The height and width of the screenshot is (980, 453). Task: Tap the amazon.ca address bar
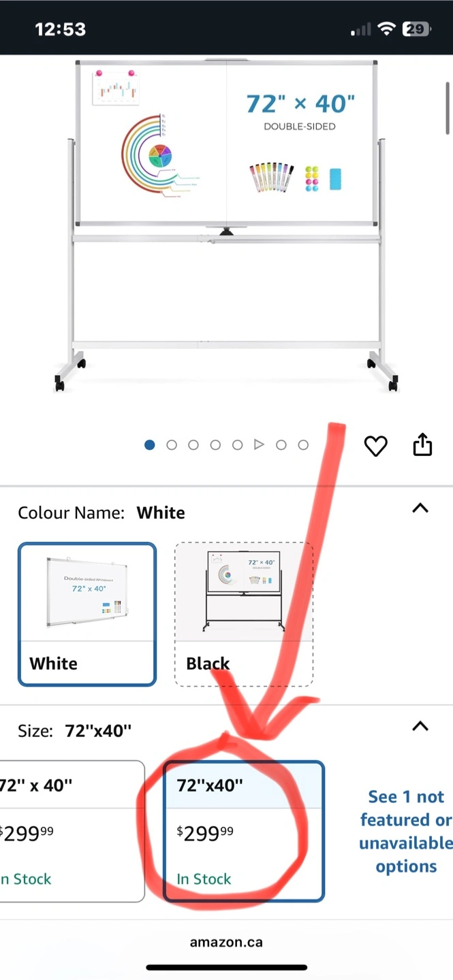point(226,943)
